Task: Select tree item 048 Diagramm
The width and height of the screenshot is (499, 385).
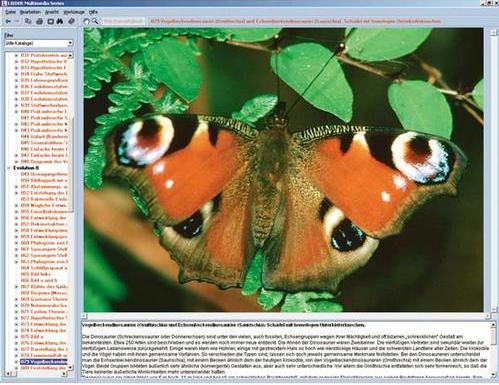Action: point(44,162)
